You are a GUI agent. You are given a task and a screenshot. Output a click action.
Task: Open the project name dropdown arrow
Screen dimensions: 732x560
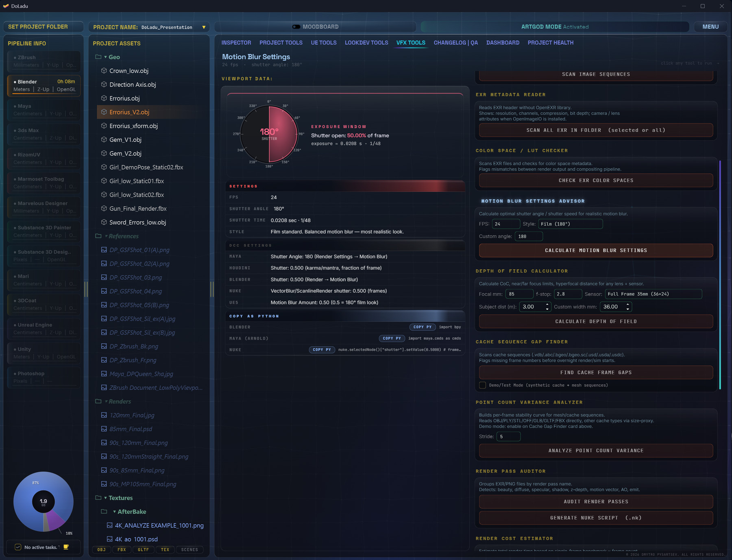coord(204,27)
